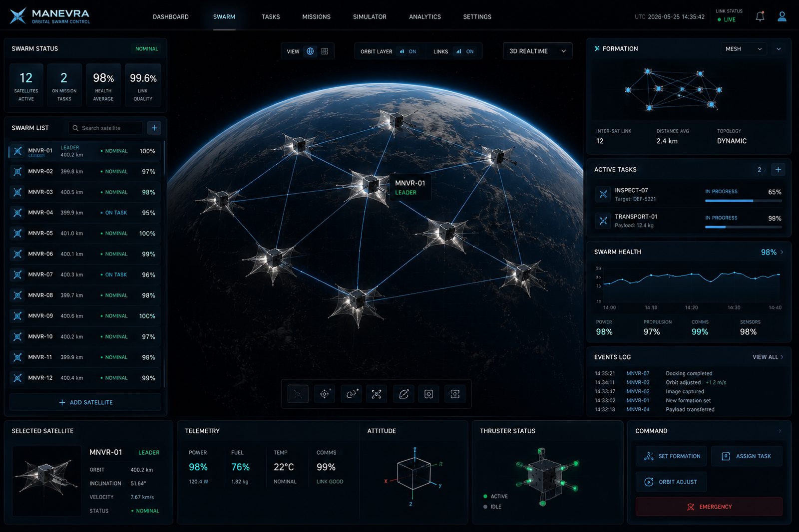The height and width of the screenshot is (532, 799).
Task: Open the Analytics tab
Action: tap(425, 17)
